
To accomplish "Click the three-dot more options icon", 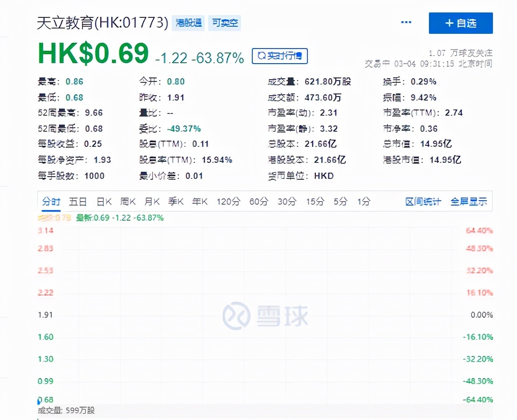I will pyautogui.click(x=406, y=22).
